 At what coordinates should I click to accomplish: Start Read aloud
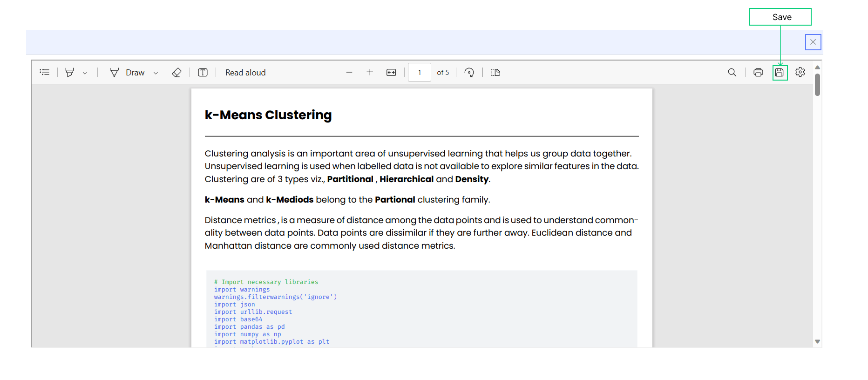[245, 73]
